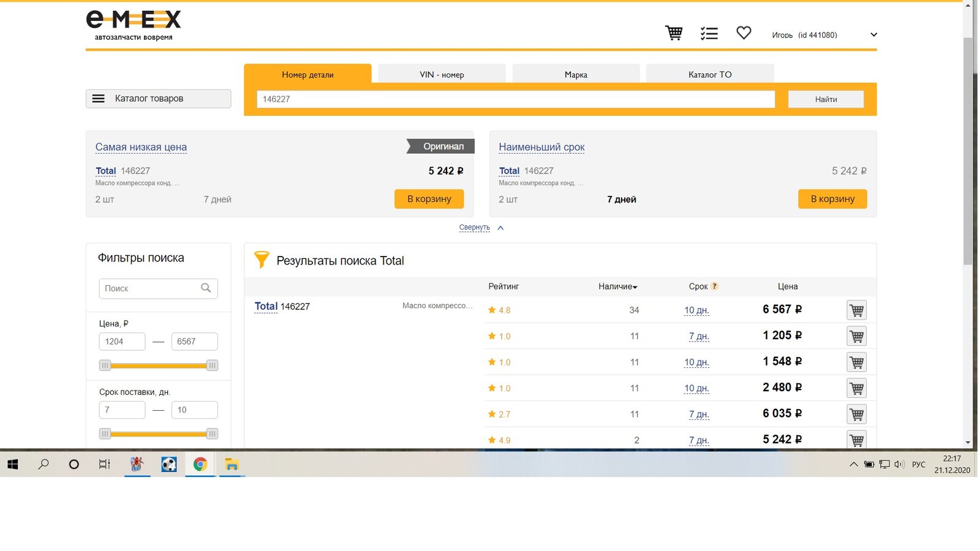Click 10 дн. term in 6 567 ₽ row

pyautogui.click(x=696, y=310)
